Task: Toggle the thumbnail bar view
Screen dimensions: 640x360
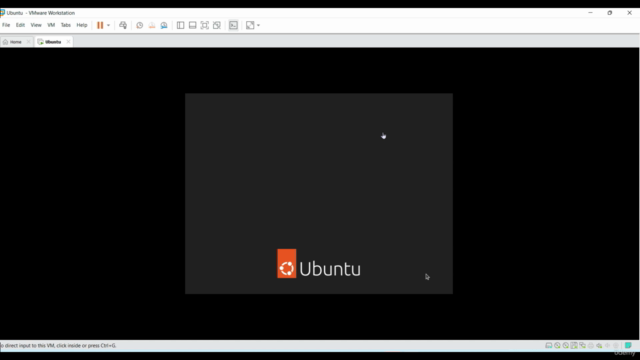Action: click(x=193, y=25)
